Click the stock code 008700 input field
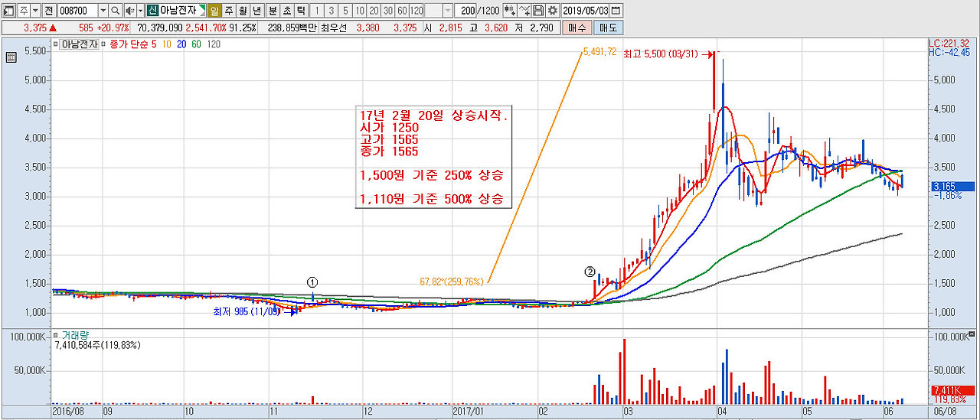Image resolution: width=980 pixels, height=420 pixels. 77,11
